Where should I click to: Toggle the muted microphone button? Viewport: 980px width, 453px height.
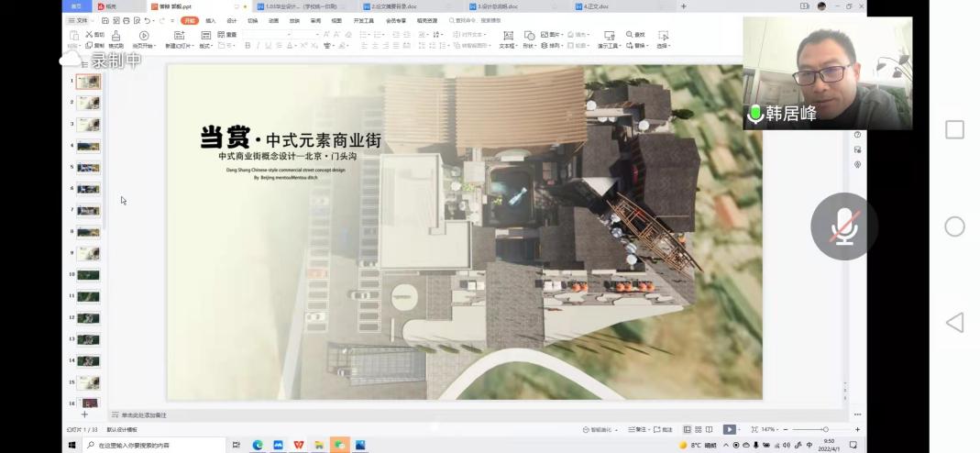click(843, 226)
